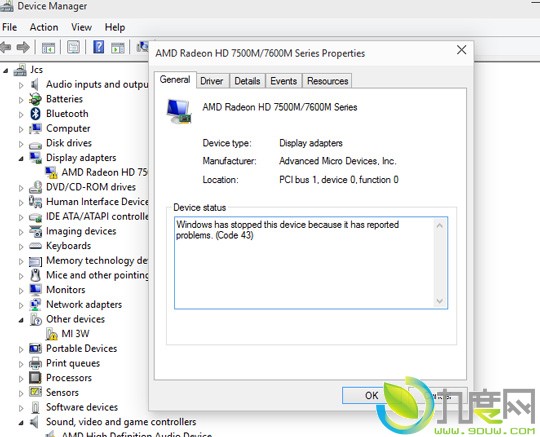Click the Batteries category icon
The width and height of the screenshot is (540, 437).
35,99
